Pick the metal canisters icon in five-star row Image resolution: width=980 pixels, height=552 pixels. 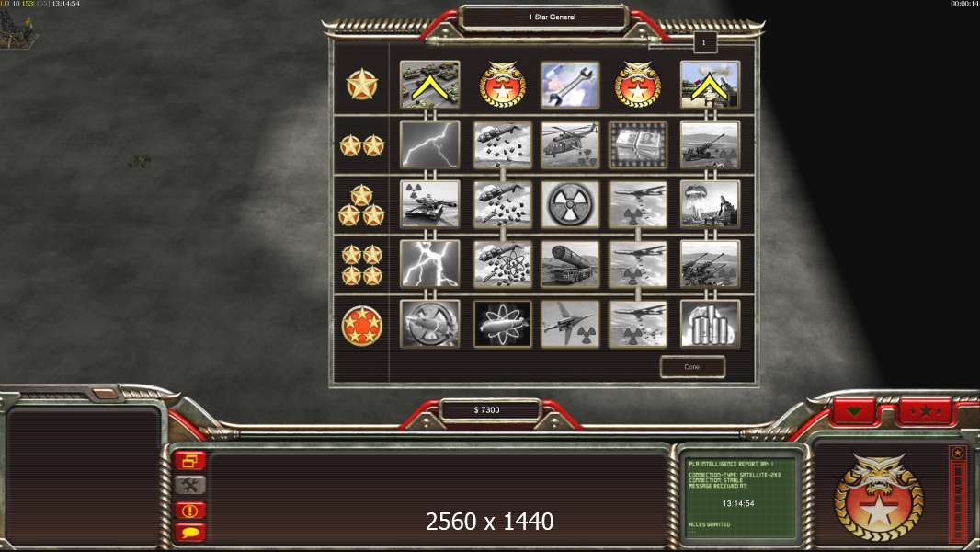pos(710,324)
